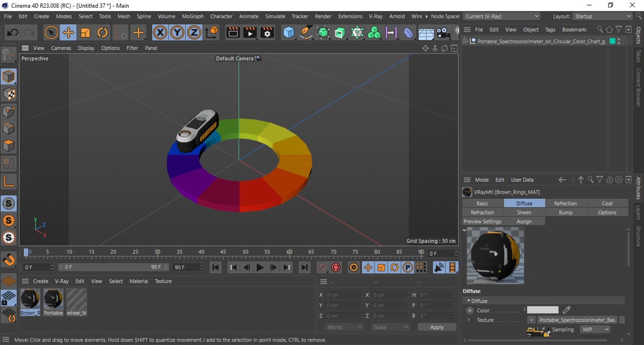The image size is (644, 345).
Task: Add a Cube primitive object
Action: point(288,33)
